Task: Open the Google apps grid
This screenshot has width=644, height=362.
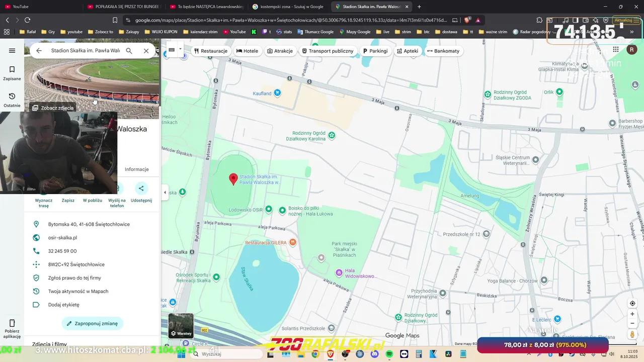Action: coord(615,49)
